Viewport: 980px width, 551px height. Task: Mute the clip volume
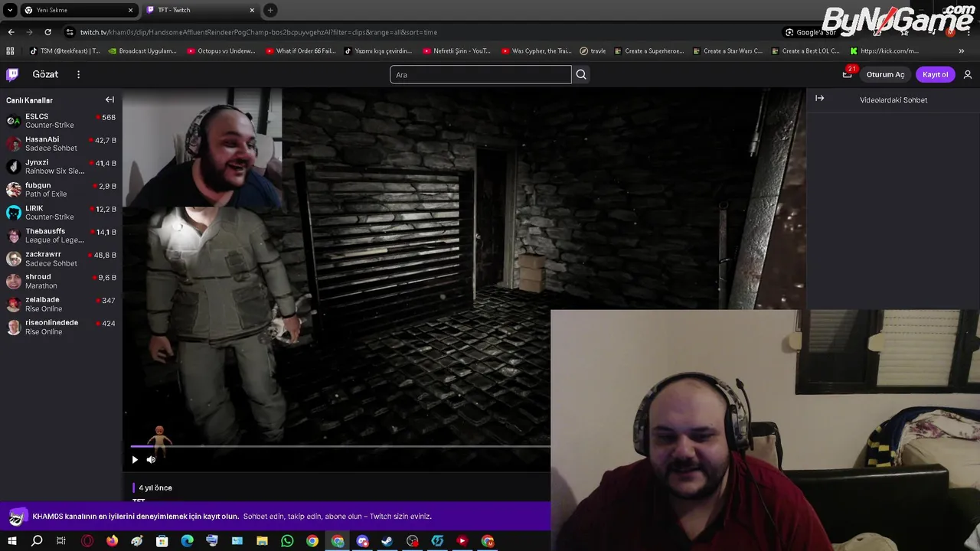click(151, 460)
